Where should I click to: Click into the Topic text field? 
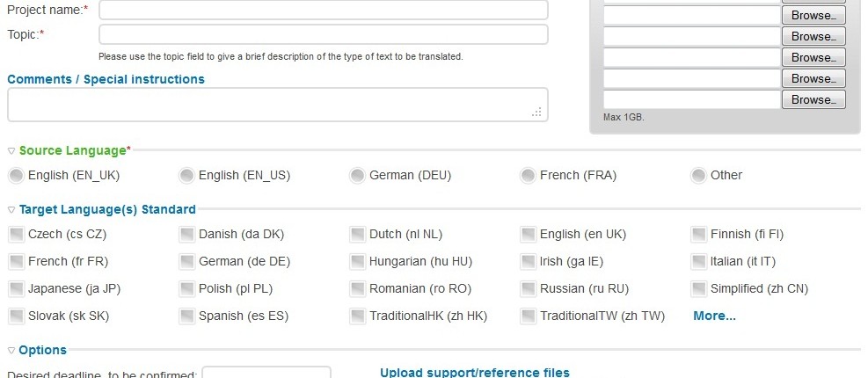pyautogui.click(x=324, y=34)
